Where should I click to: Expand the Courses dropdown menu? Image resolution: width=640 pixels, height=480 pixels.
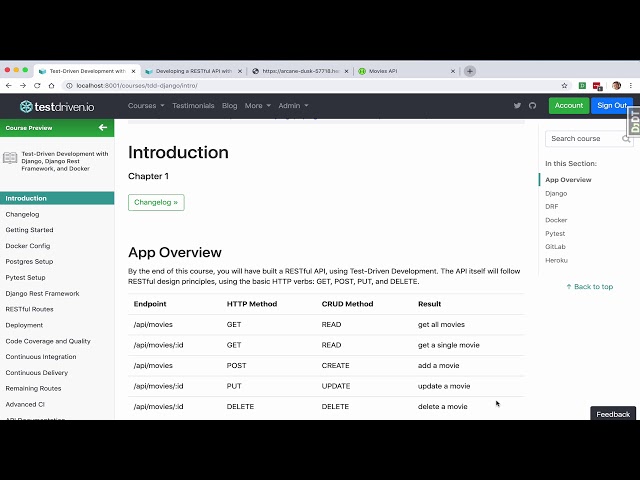146,105
